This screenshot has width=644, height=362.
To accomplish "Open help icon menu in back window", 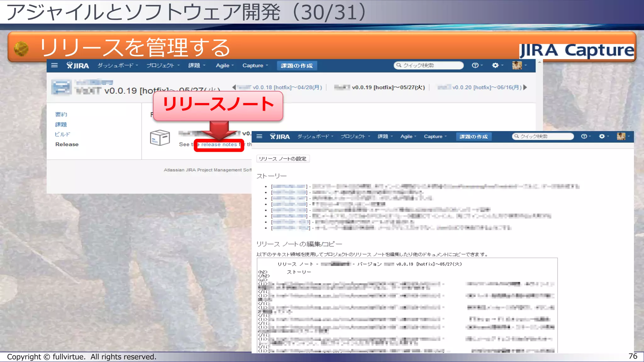I will pyautogui.click(x=477, y=65).
